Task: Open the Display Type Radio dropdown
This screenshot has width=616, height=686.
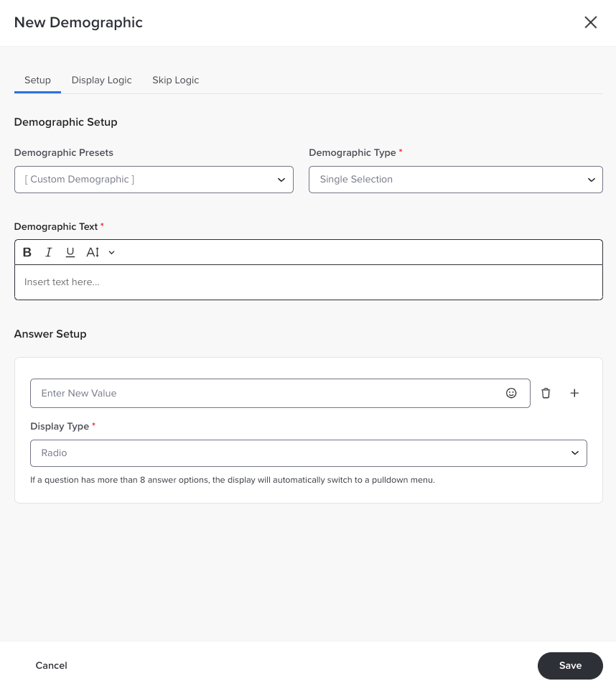Action: pyautogui.click(x=309, y=453)
